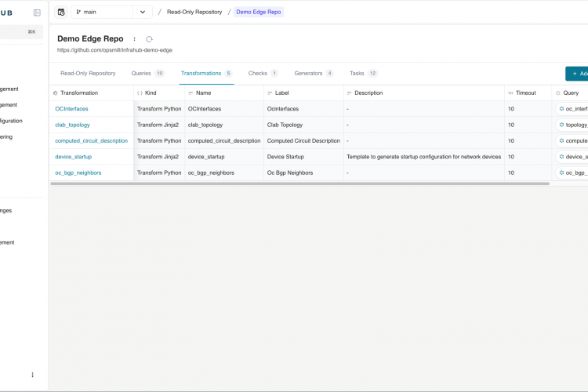Open the OCInterfaces transformation link
This screenshot has width=588, height=392.
click(71, 109)
